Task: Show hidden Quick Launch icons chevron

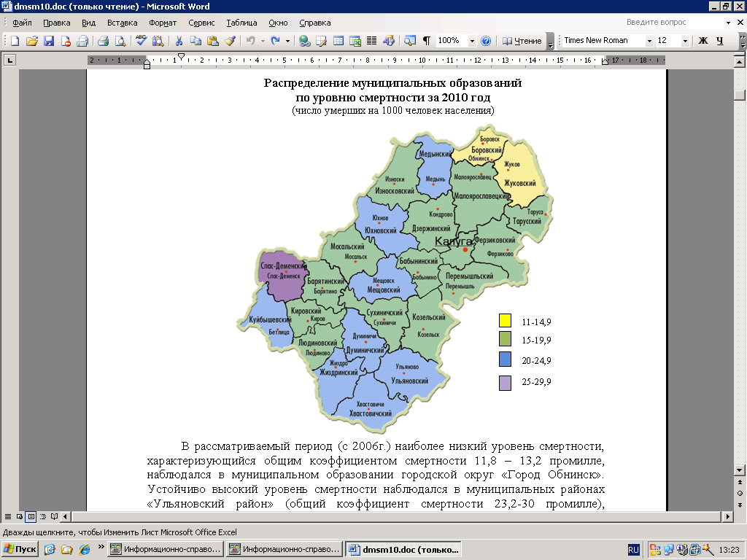Action: coord(101,547)
